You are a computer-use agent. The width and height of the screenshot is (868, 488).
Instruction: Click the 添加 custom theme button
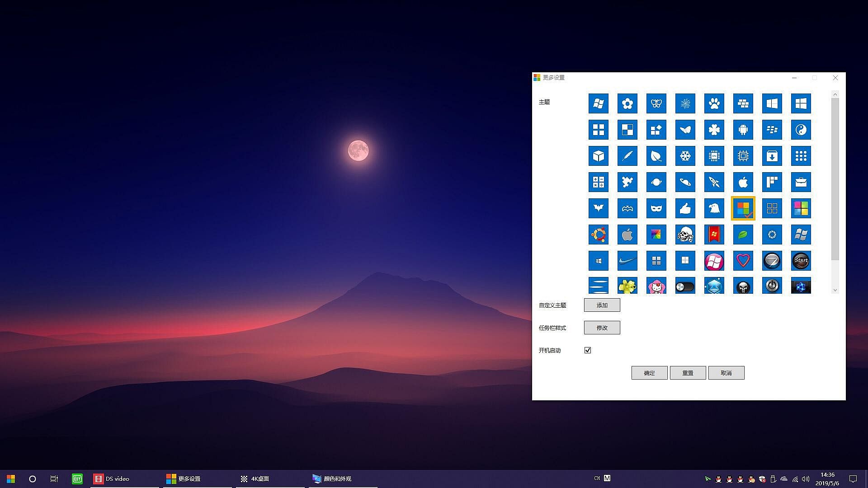coord(602,305)
